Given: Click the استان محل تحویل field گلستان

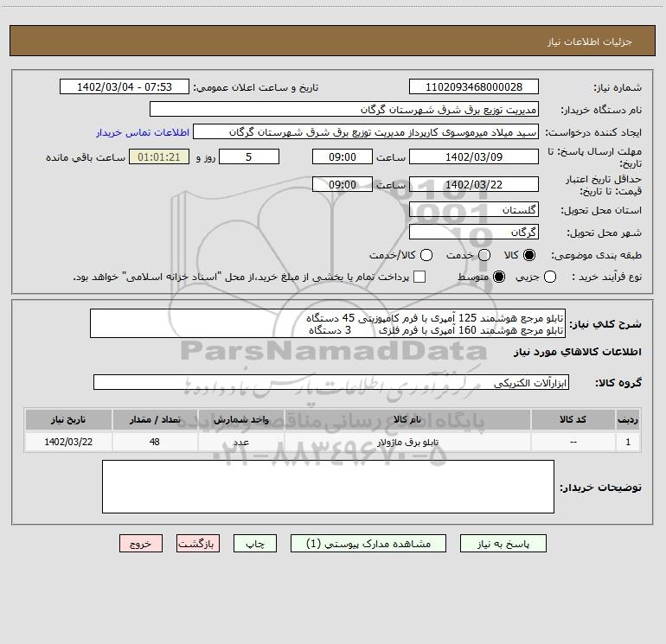Looking at the screenshot, I should point(474,209).
